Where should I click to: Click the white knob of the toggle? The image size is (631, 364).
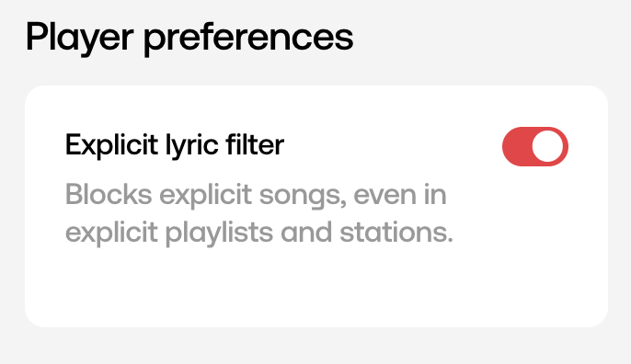547,146
